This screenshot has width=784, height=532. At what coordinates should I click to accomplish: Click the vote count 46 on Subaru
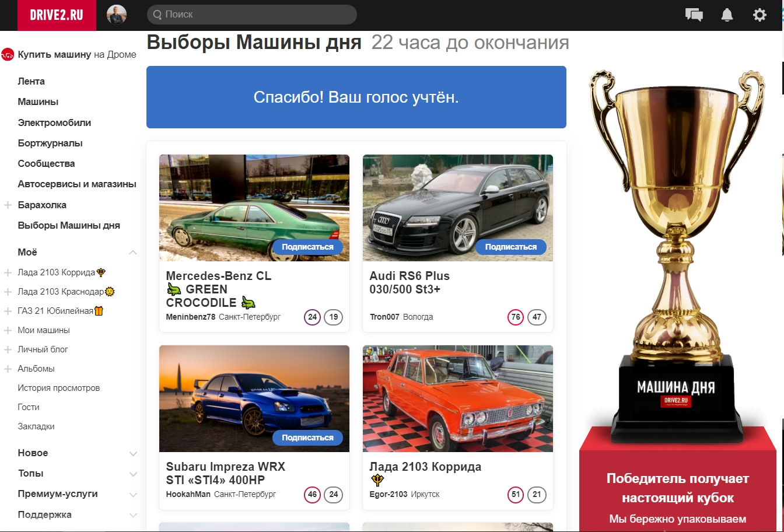pos(312,494)
